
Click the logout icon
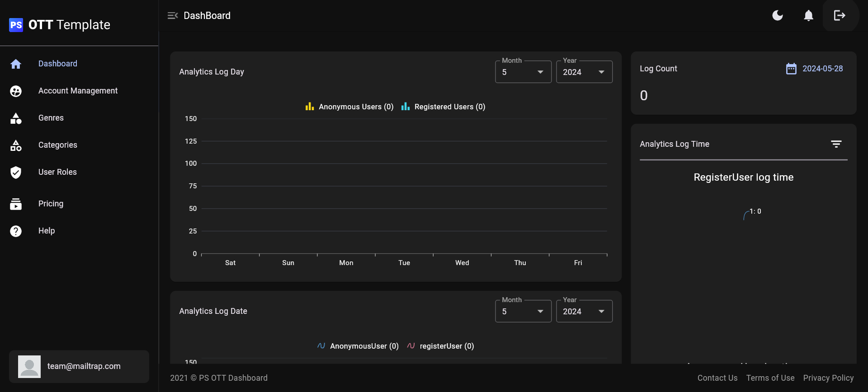pyautogui.click(x=840, y=16)
